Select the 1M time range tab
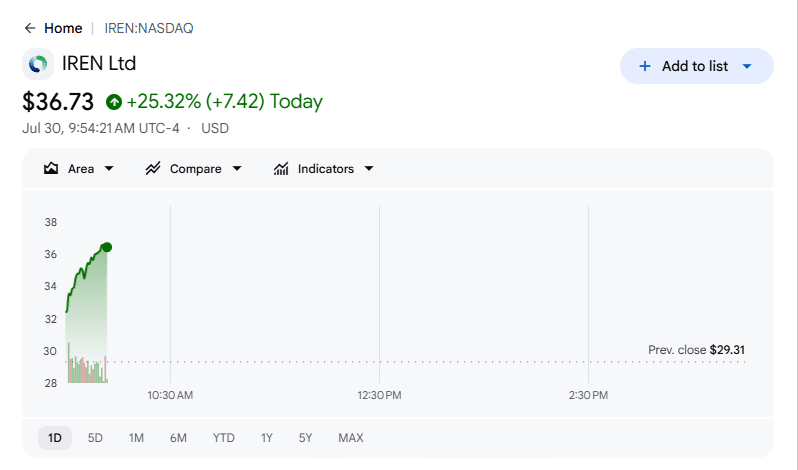 click(136, 438)
